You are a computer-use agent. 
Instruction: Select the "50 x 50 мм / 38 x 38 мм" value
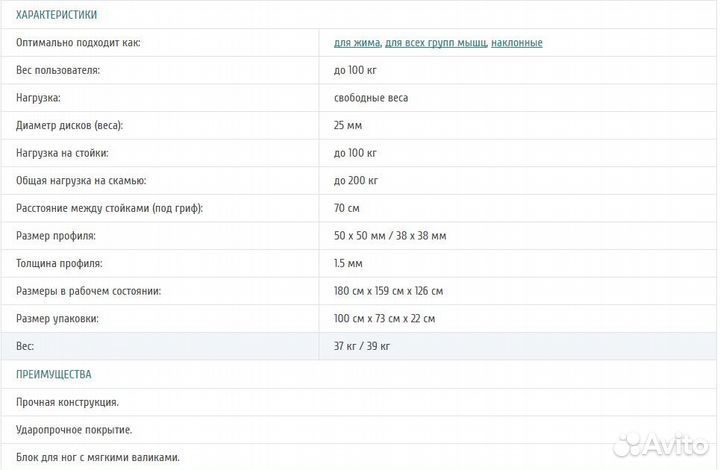(x=390, y=236)
